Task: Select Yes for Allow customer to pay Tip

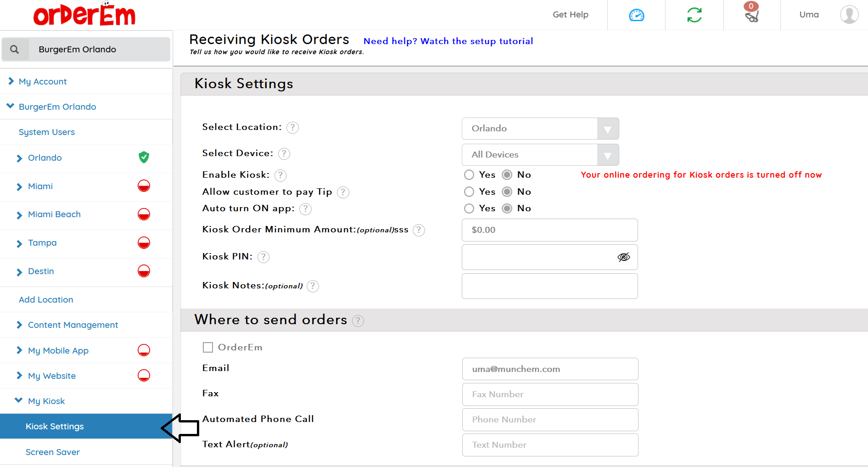Action: point(469,192)
